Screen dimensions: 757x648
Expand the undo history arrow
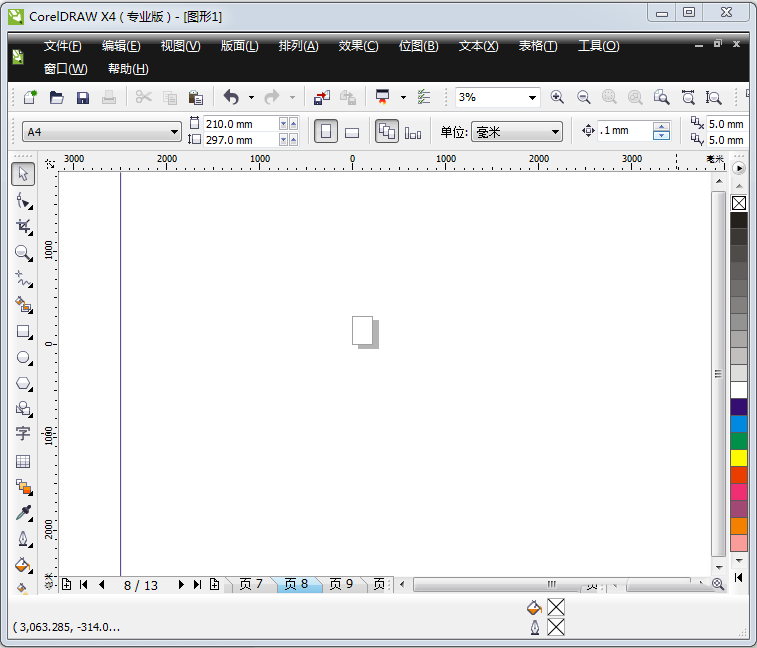click(x=252, y=98)
